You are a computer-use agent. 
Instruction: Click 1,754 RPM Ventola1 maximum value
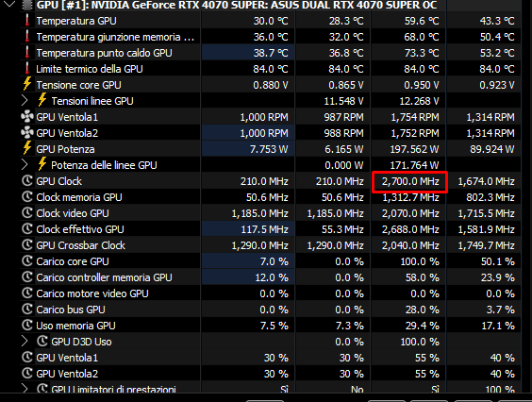415,117
